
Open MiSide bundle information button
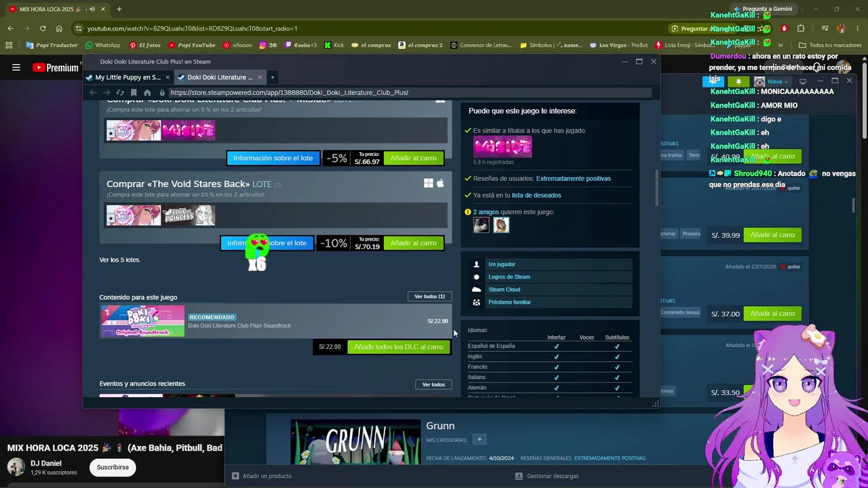coord(273,158)
